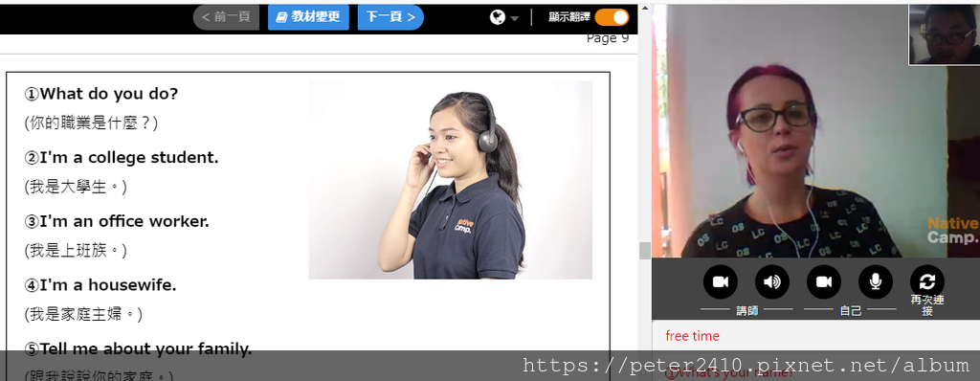Click the phrase "I'm an office worker."
The height and width of the screenshot is (381, 980).
(x=124, y=221)
